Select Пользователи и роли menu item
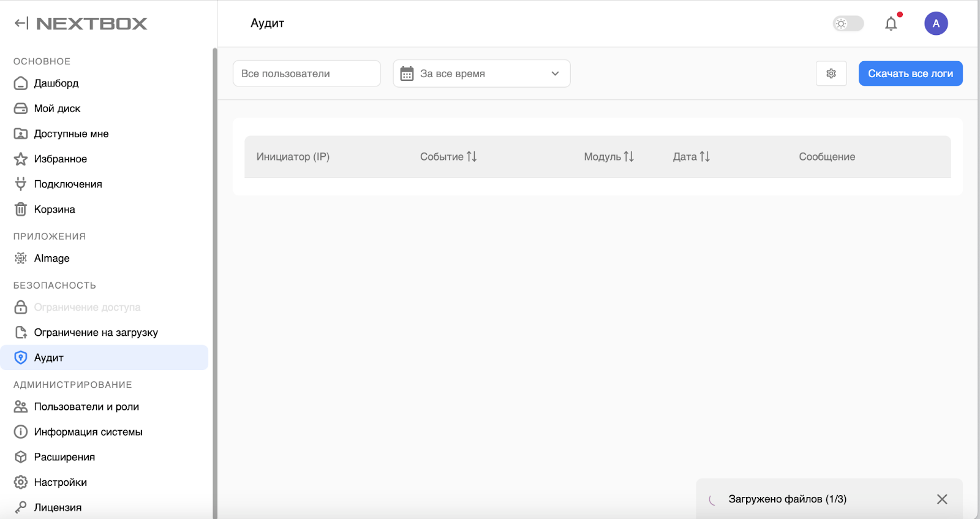 [x=86, y=407]
